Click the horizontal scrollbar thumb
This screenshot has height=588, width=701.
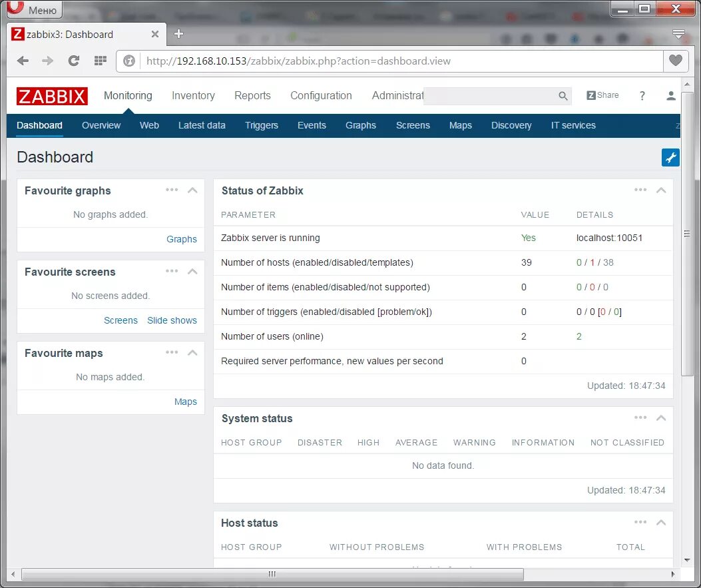pyautogui.click(x=272, y=574)
